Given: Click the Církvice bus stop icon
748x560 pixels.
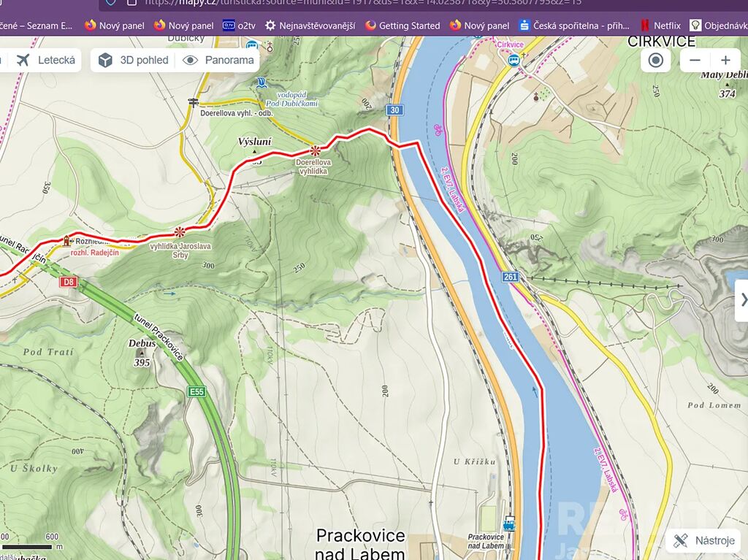Looking at the screenshot, I should pos(514,61).
